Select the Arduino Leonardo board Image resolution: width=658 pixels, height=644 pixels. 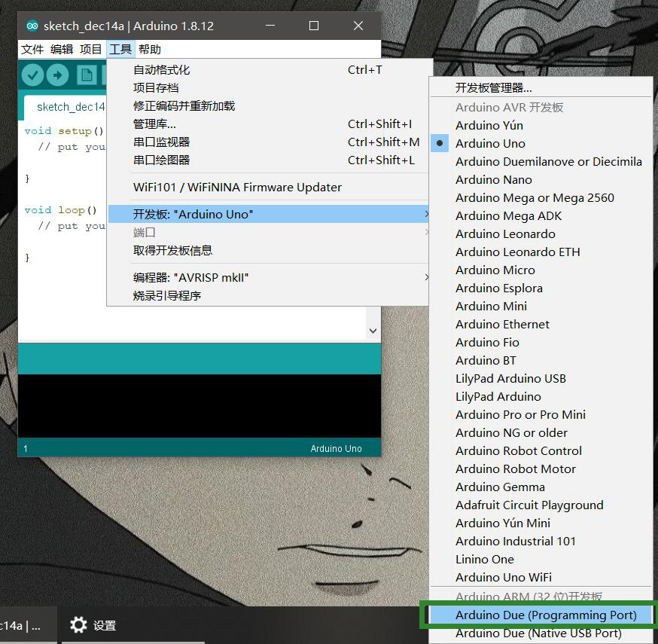click(x=505, y=233)
